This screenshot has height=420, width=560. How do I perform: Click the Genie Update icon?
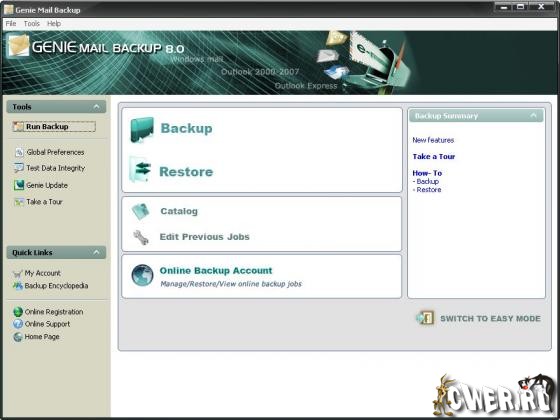pyautogui.click(x=19, y=185)
